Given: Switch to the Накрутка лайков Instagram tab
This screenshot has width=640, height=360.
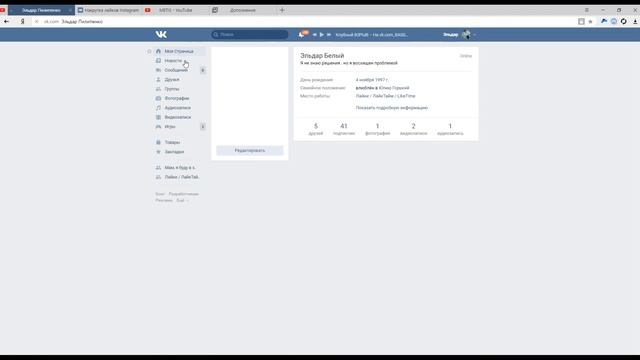Looking at the screenshot, I should pyautogui.click(x=108, y=10).
